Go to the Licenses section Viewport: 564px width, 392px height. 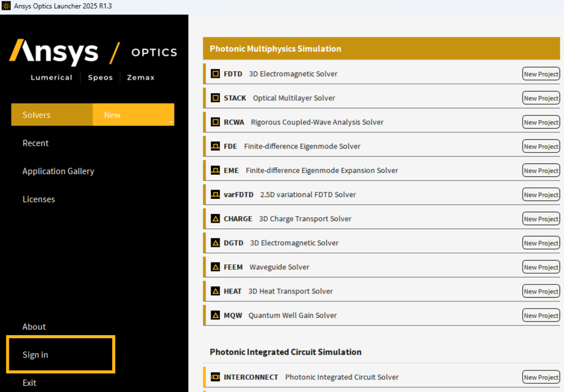pos(39,199)
